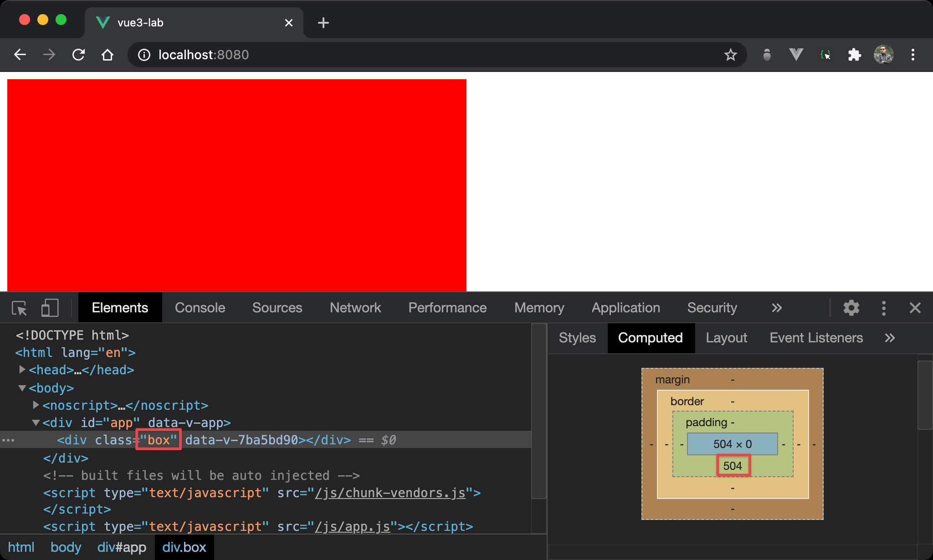Expand the noscript element node
Viewport: 933px width, 560px height.
click(36, 405)
